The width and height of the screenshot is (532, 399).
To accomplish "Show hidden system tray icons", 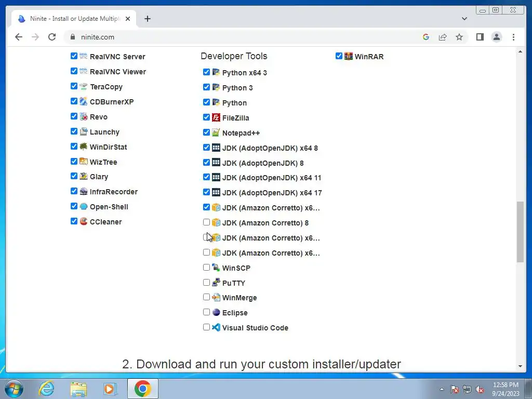I will coord(442,389).
